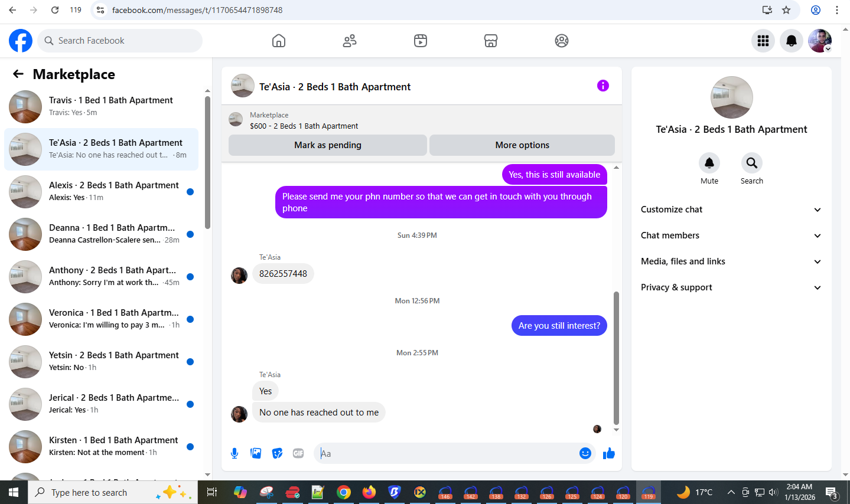Viewport: 850px width, 504px height.
Task: Click the $600 2 Beds listing link
Action: (x=304, y=126)
